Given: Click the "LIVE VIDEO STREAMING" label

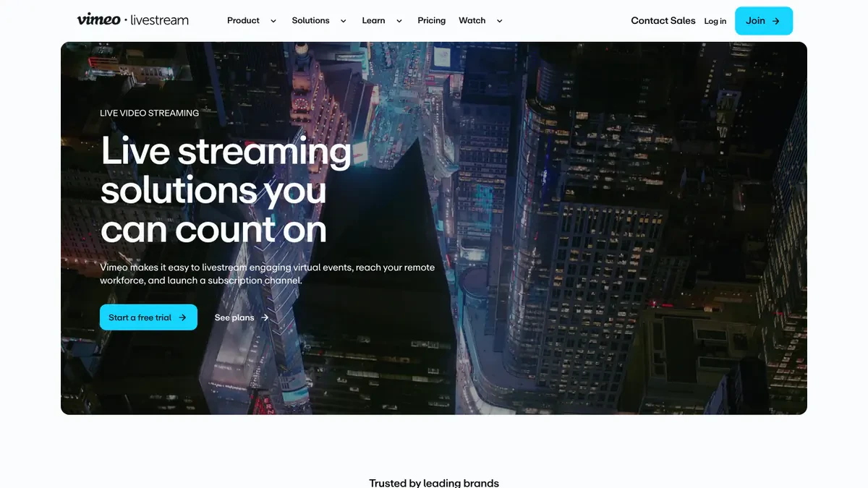Looking at the screenshot, I should point(149,113).
